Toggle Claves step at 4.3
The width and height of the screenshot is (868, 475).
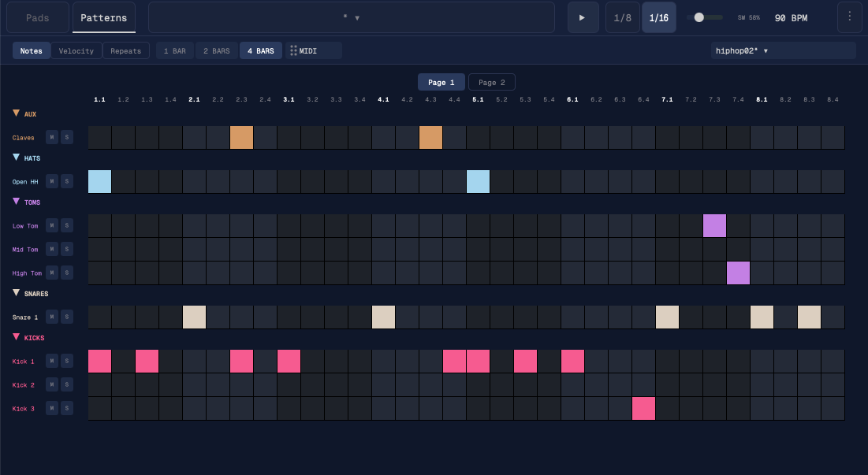430,138
